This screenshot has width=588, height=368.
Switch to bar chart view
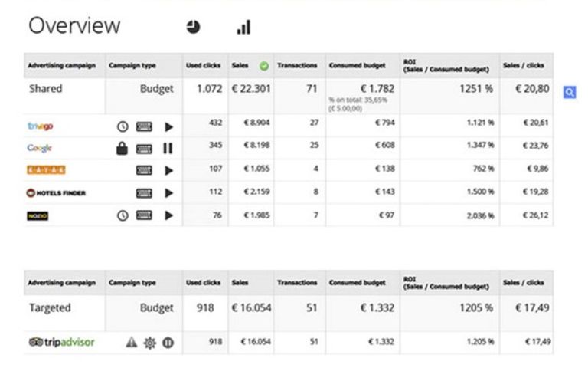243,28
